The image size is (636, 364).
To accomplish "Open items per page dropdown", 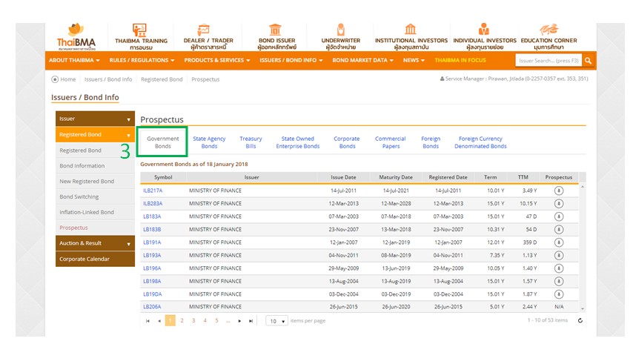I will click(x=277, y=321).
